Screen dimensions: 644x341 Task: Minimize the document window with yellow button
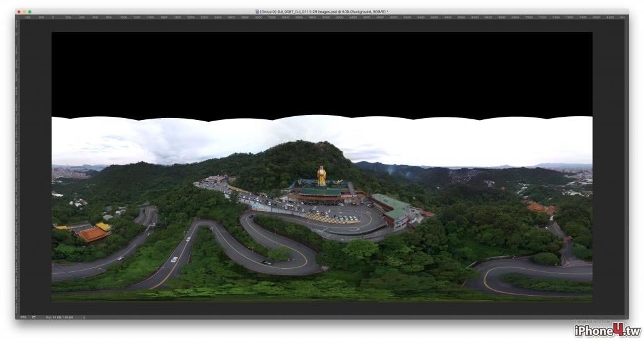[x=25, y=12]
